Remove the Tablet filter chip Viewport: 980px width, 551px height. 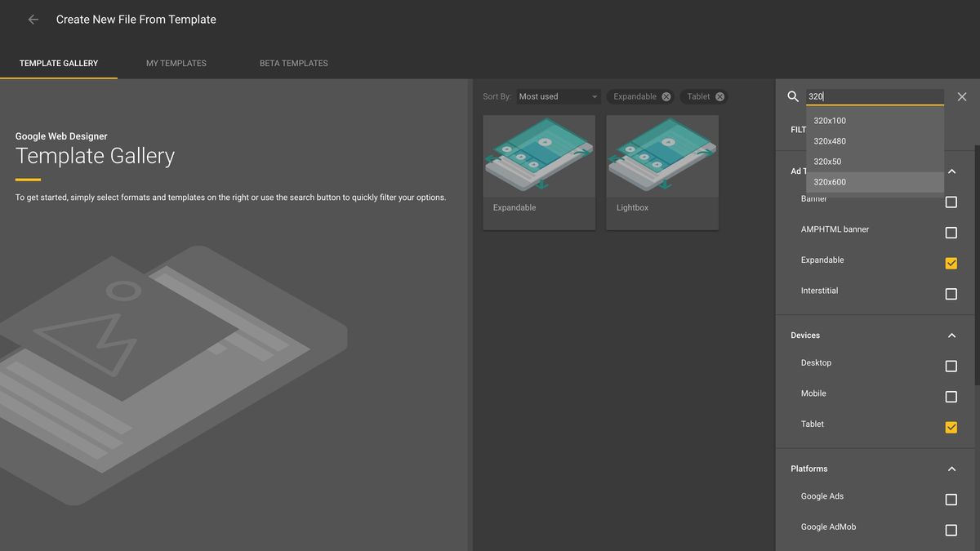click(x=719, y=96)
